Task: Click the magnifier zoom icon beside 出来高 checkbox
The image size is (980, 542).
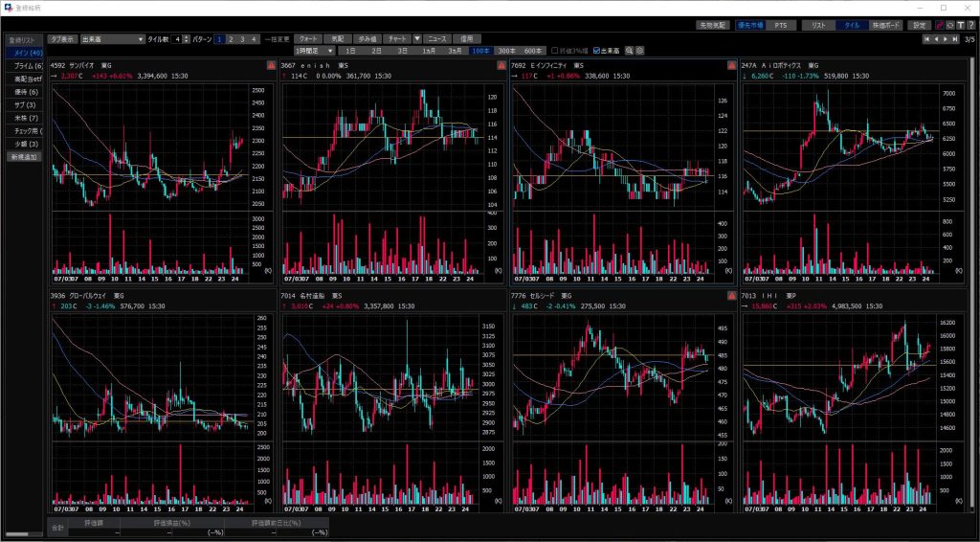Action: (x=630, y=50)
